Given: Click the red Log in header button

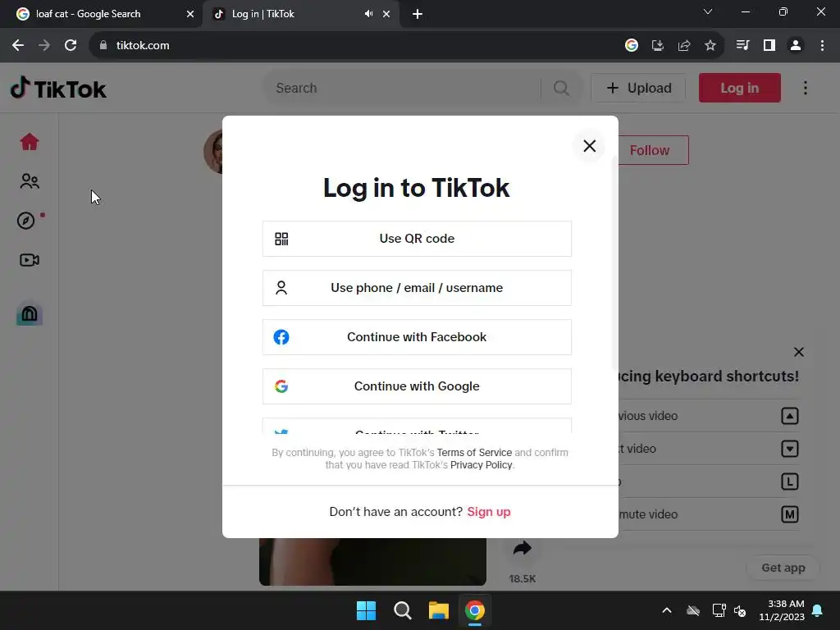Looking at the screenshot, I should point(739,88).
